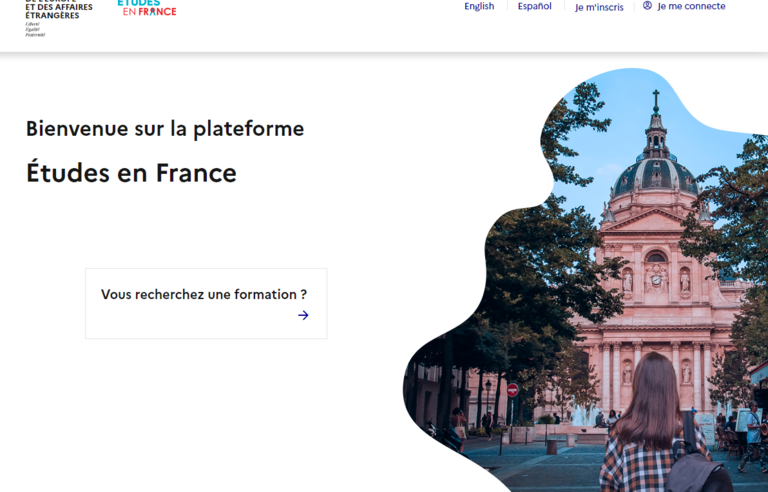Open the Vous recherchez une formation card

click(x=206, y=303)
